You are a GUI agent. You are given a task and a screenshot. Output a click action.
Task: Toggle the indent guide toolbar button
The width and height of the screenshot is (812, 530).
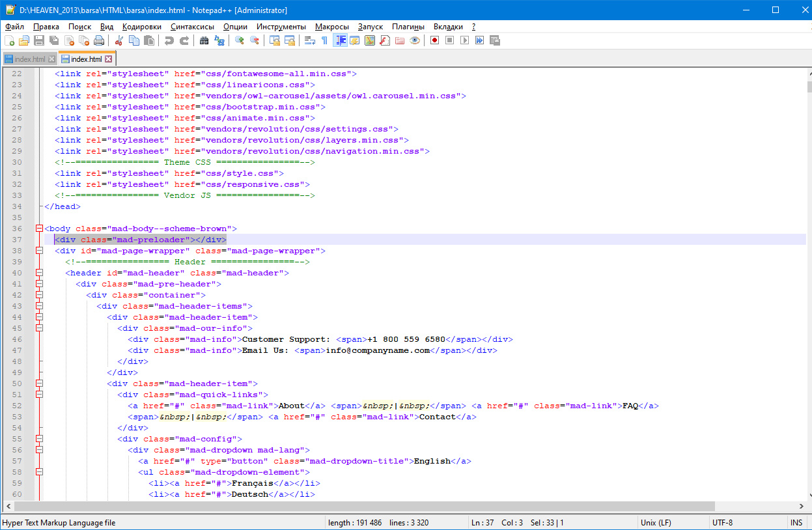pyautogui.click(x=340, y=40)
